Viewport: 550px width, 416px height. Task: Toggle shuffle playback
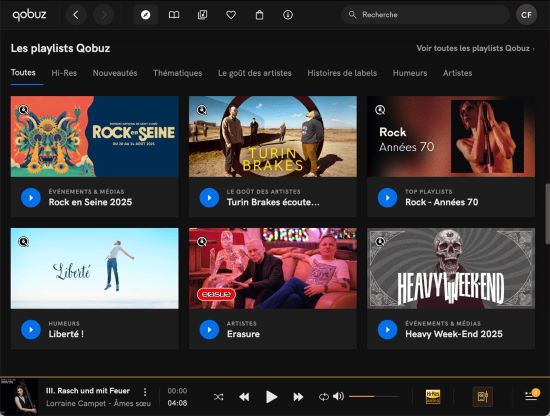coord(218,397)
